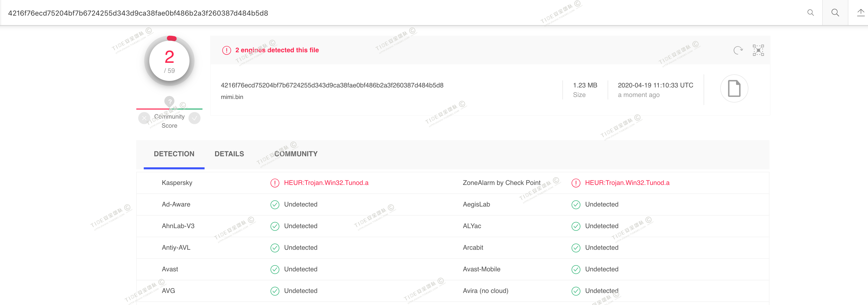Click the community score question mark icon
868x305 pixels.
169,101
